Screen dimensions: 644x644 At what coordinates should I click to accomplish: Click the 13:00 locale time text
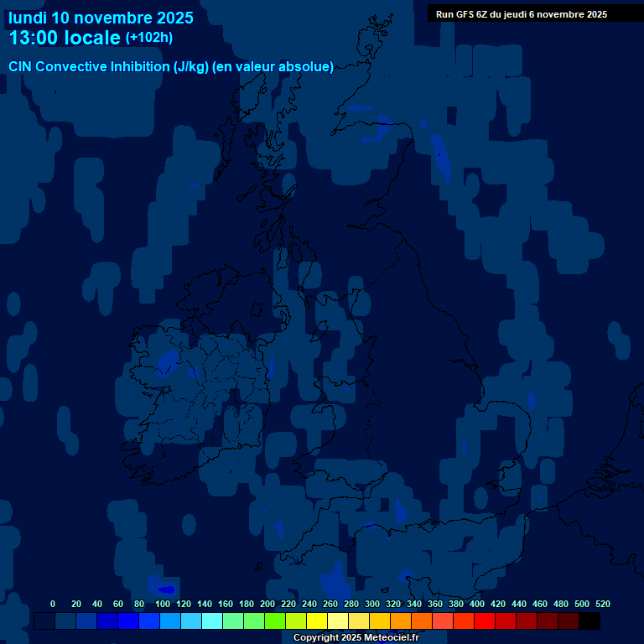click(65, 38)
